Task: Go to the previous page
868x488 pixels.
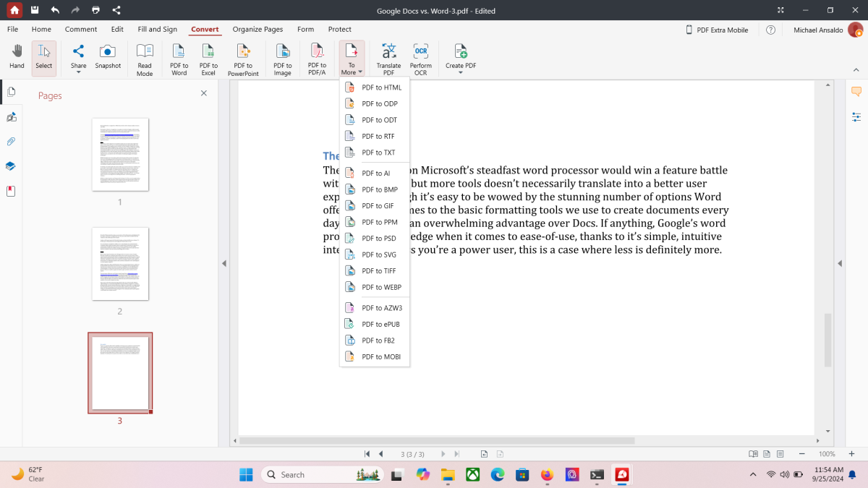Action: point(381,454)
